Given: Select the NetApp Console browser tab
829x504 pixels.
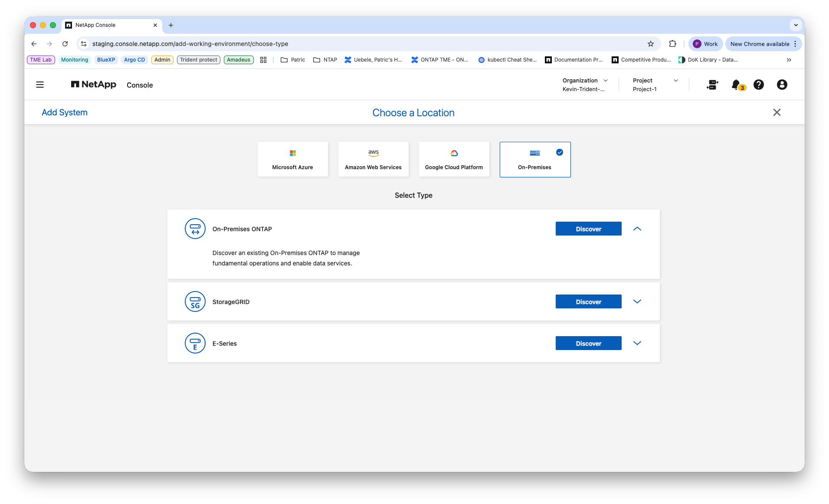Looking at the screenshot, I should 112,25.
